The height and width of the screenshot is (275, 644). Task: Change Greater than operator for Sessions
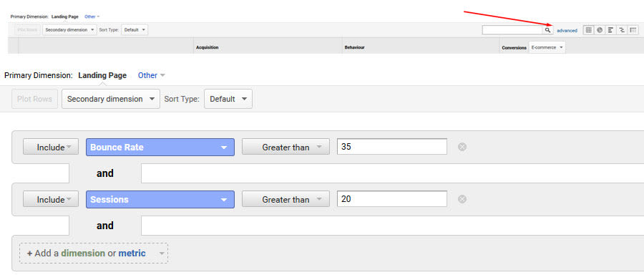pyautogui.click(x=286, y=199)
